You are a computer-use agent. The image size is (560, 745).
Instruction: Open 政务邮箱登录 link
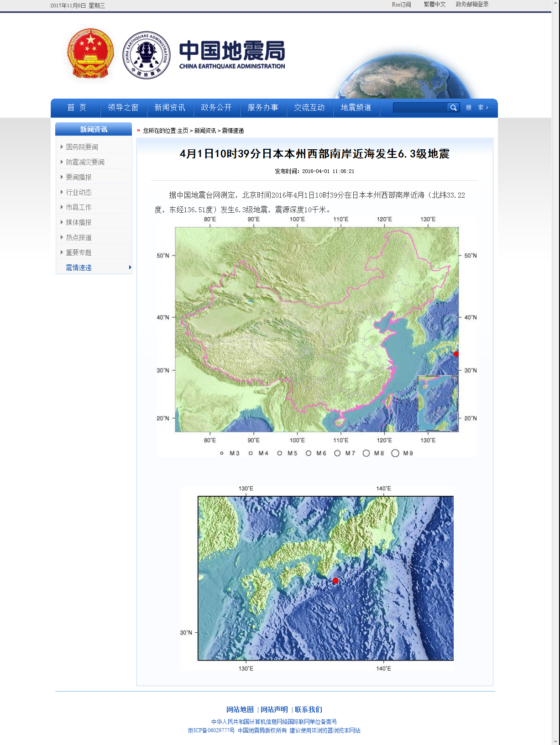[472, 5]
